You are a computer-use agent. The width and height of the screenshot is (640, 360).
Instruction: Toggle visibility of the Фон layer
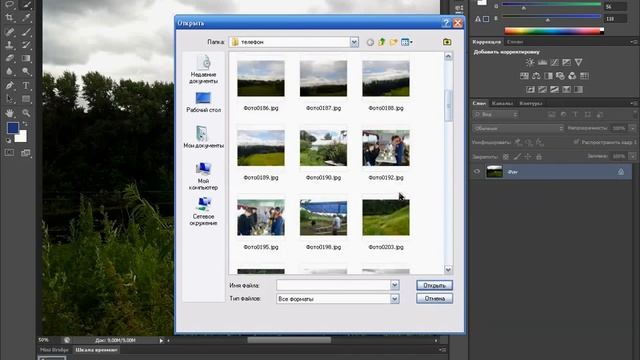click(x=477, y=172)
